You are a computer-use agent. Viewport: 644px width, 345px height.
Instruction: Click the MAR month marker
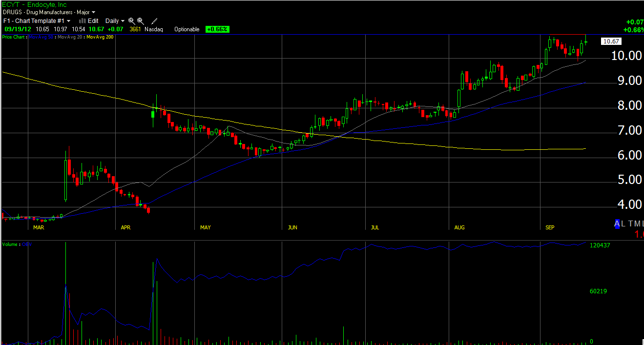click(x=38, y=227)
